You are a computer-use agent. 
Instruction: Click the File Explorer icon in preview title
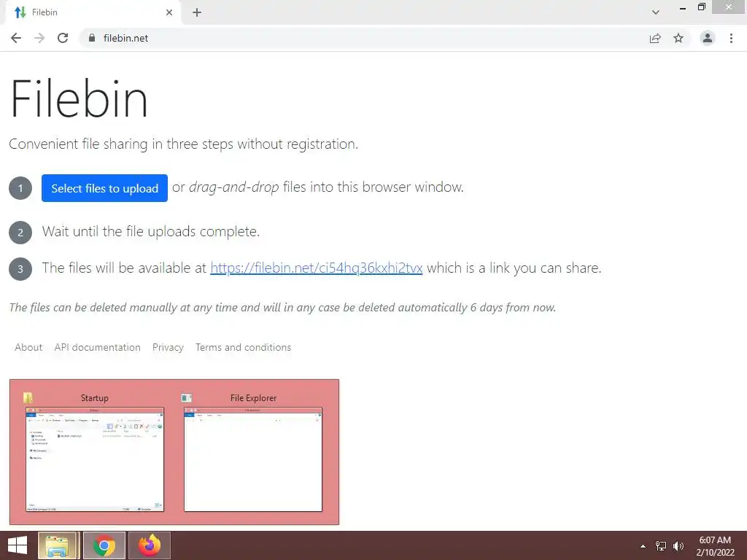click(x=186, y=397)
